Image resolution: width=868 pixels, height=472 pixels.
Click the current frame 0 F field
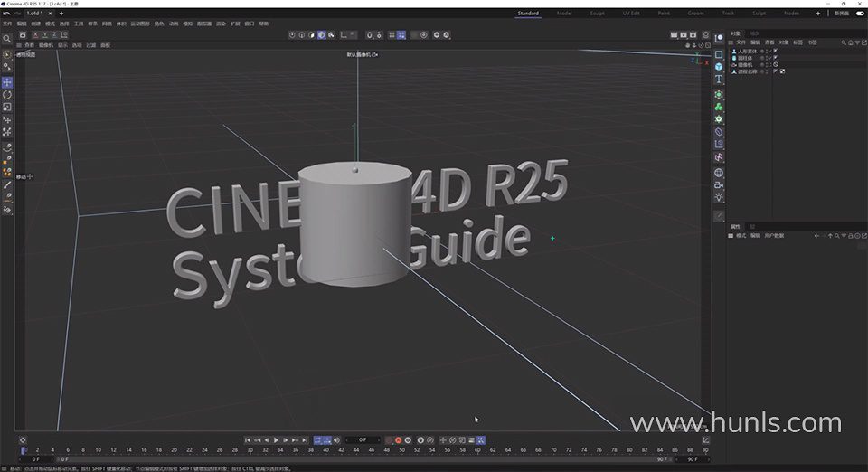(x=362, y=440)
